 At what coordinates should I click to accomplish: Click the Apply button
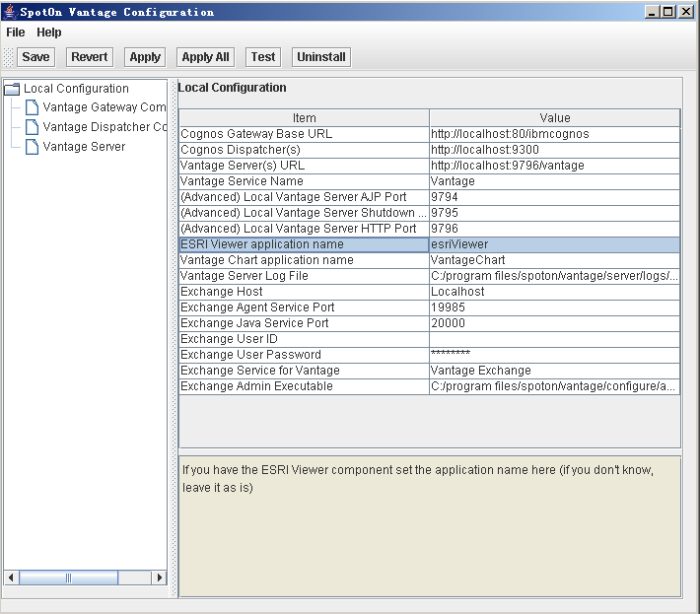pos(145,57)
